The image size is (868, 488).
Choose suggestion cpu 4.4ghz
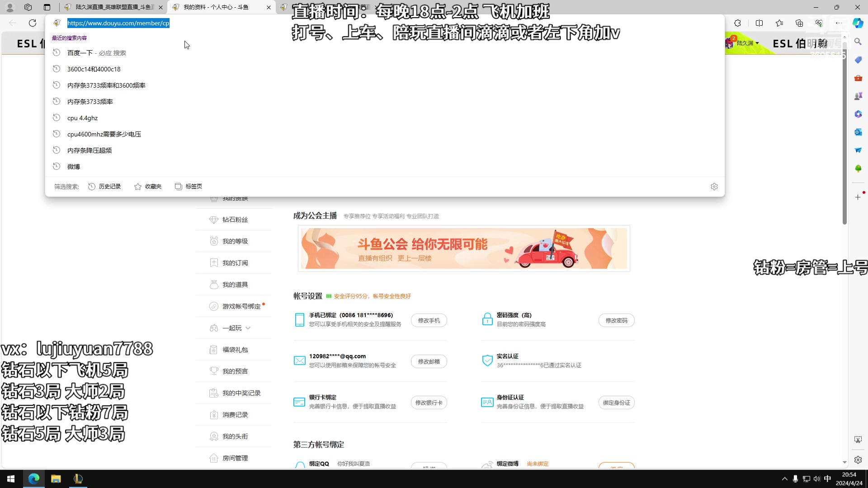point(384,118)
